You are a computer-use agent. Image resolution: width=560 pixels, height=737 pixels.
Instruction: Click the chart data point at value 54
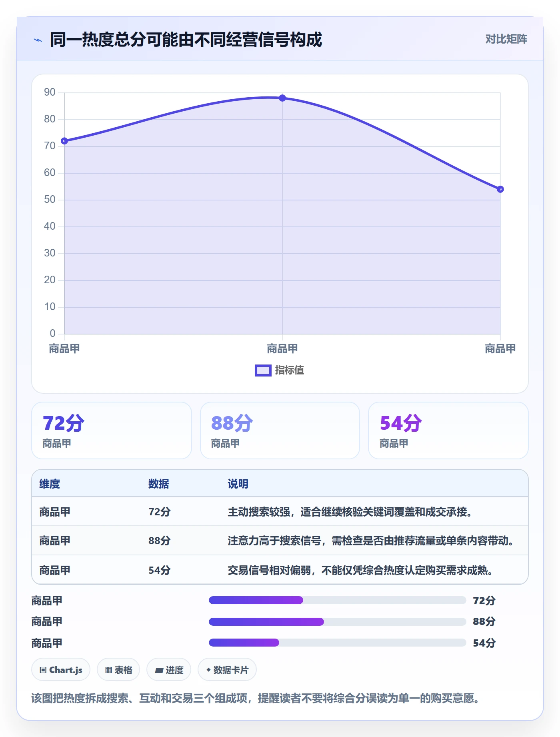pyautogui.click(x=500, y=189)
